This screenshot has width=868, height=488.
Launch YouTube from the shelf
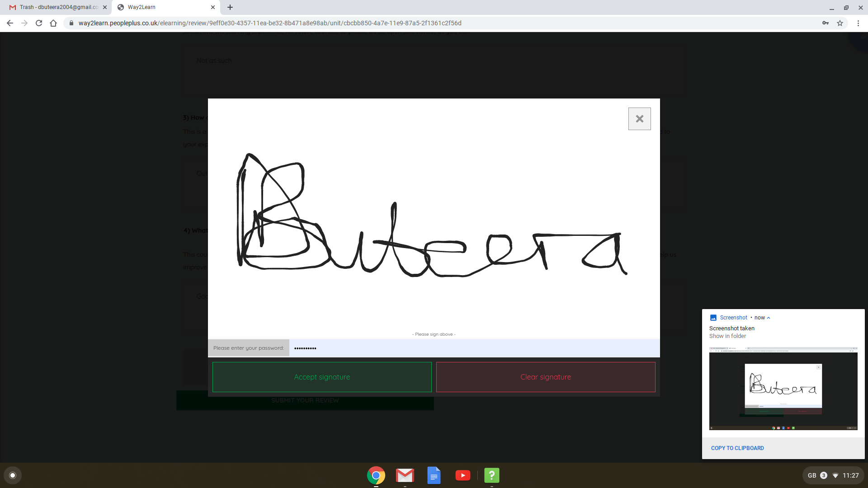click(463, 475)
